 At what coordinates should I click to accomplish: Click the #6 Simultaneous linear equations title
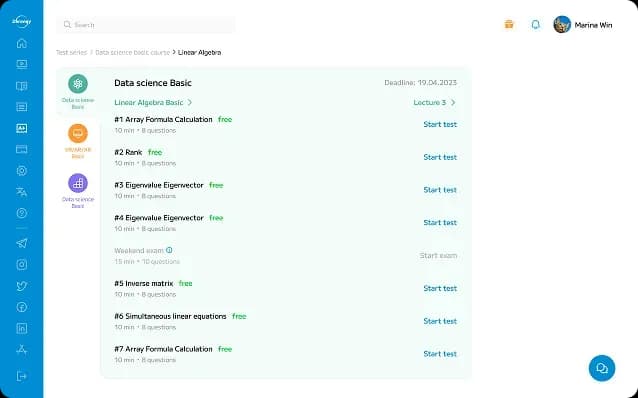[170, 316]
